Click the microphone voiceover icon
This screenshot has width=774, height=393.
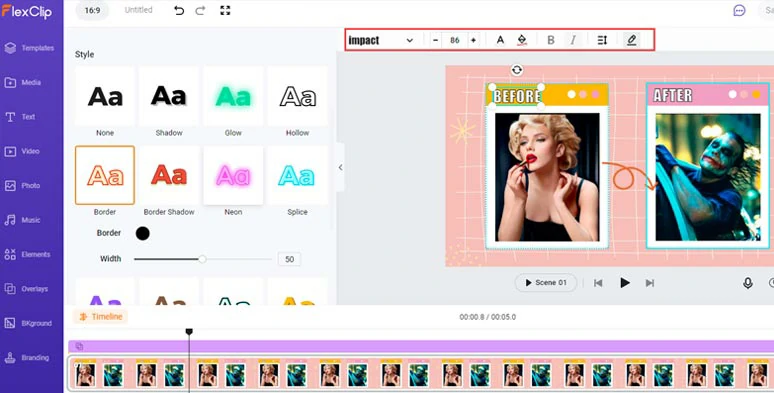click(748, 283)
